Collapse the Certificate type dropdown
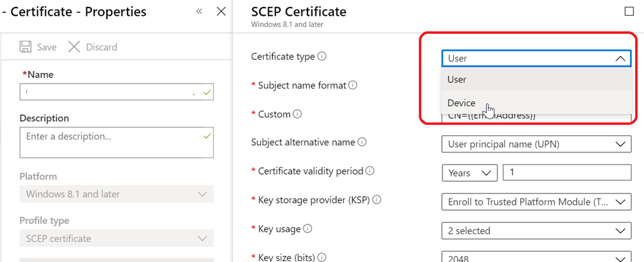 tap(620, 58)
